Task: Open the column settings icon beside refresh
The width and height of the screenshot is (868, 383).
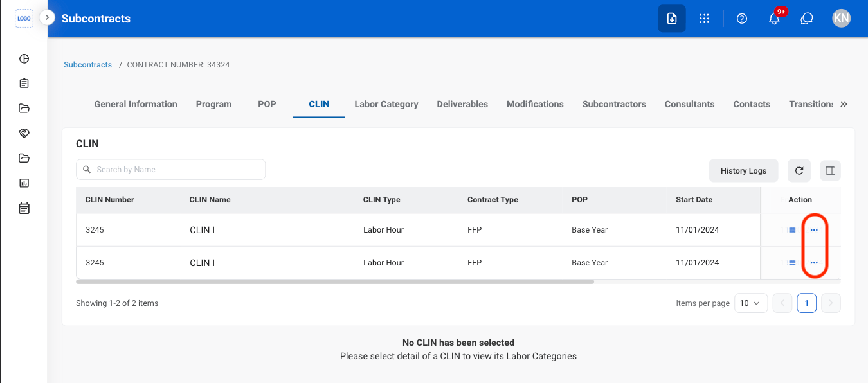Action: 830,171
